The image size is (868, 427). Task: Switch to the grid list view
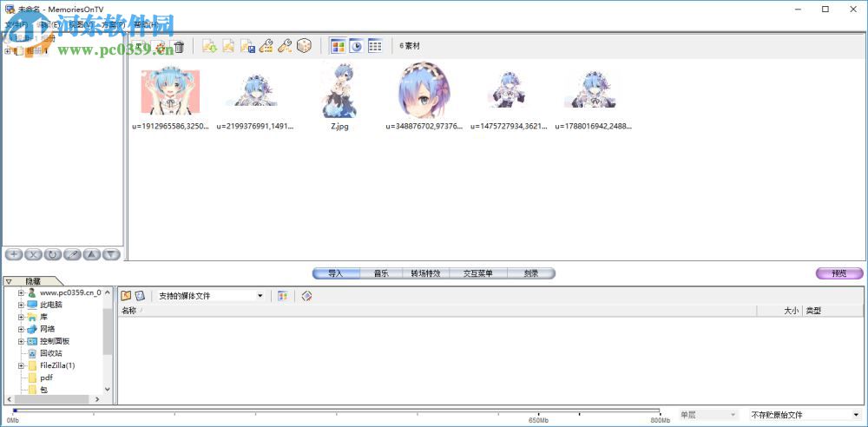click(375, 47)
